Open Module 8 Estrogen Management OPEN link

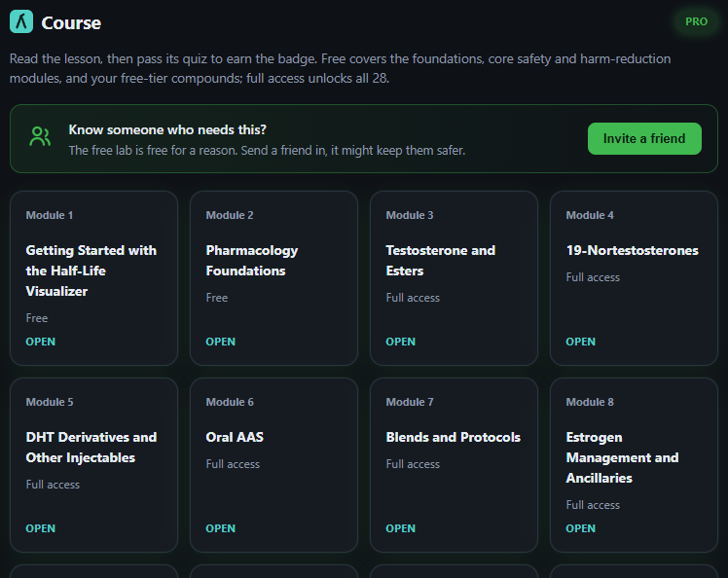(580, 528)
